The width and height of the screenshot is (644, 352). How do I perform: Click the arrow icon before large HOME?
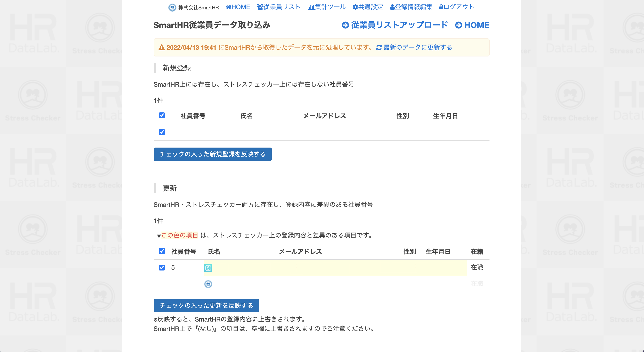[x=459, y=25]
